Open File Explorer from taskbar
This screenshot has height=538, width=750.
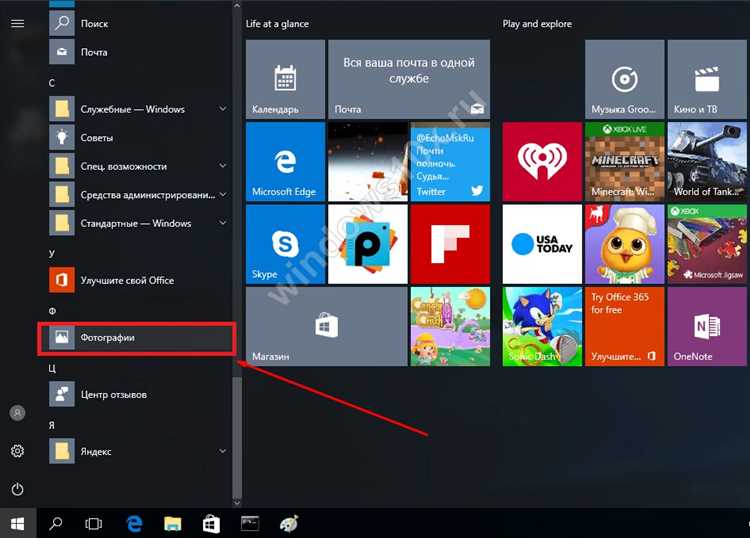coord(173,524)
